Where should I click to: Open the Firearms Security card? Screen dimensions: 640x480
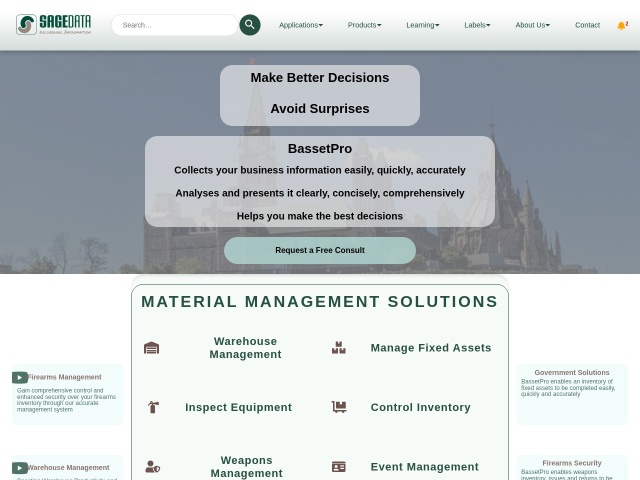[x=572, y=468]
